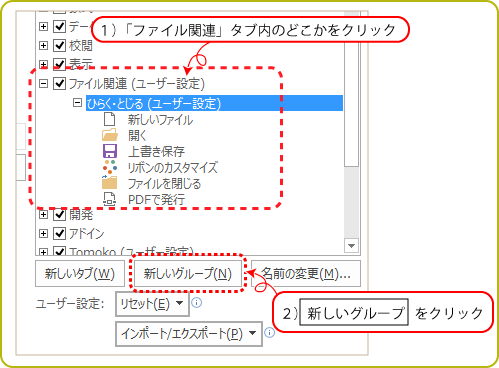Select the リボンのカスタマイズ command

[x=173, y=167]
